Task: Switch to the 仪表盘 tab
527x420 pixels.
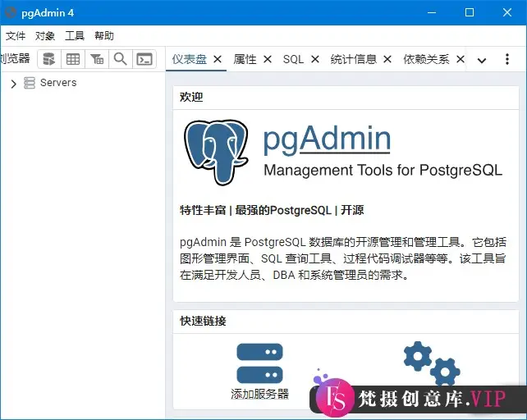Action: (x=190, y=59)
